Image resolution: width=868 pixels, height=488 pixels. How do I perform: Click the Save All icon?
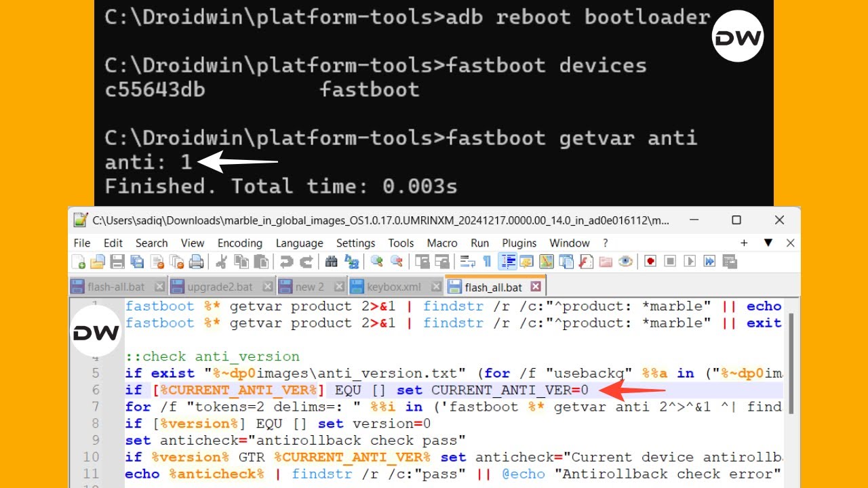(x=137, y=261)
